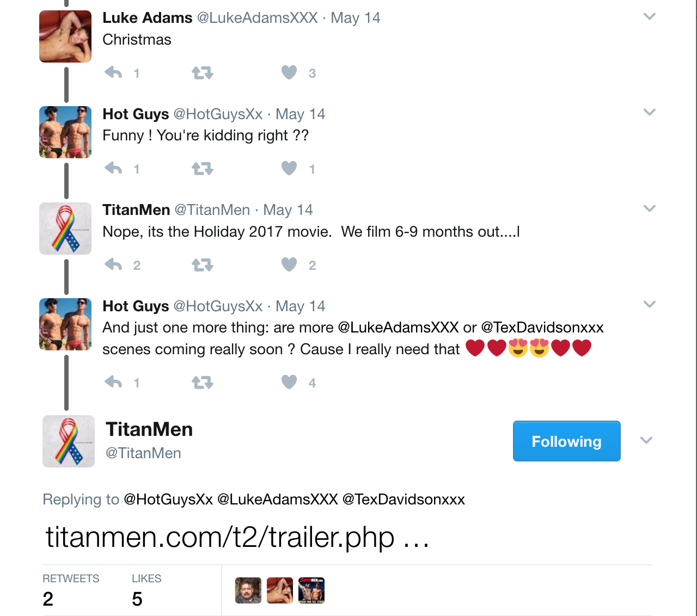Click the blue Following button

(566, 441)
